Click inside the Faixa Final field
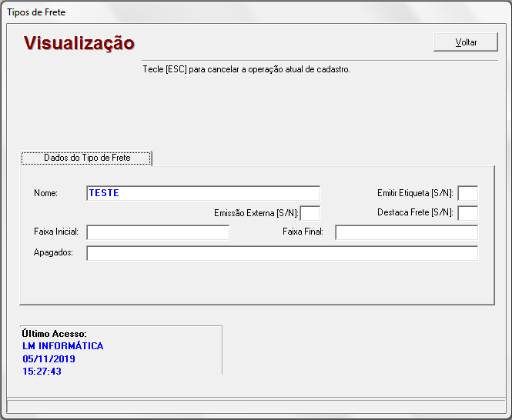The height and width of the screenshot is (420, 512). 406,232
